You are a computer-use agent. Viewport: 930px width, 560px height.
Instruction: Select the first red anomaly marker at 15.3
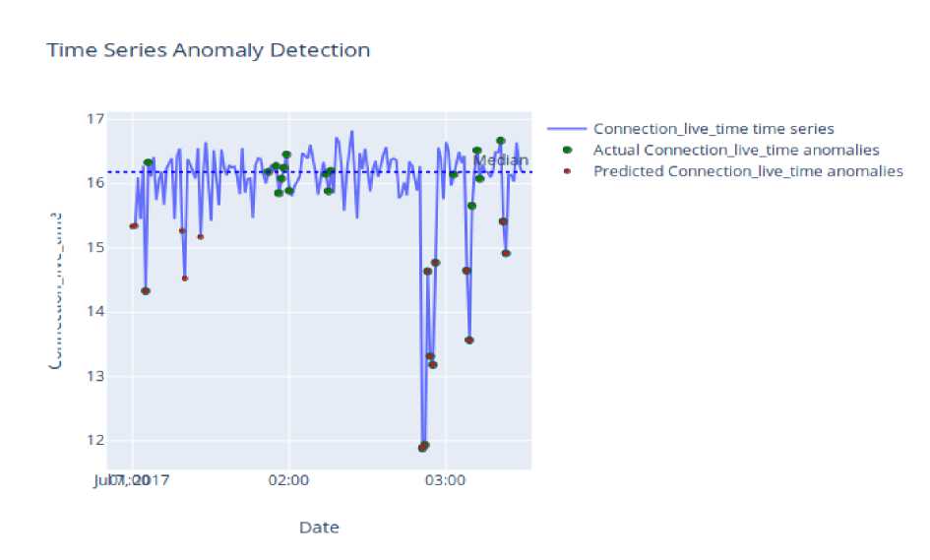[134, 226]
